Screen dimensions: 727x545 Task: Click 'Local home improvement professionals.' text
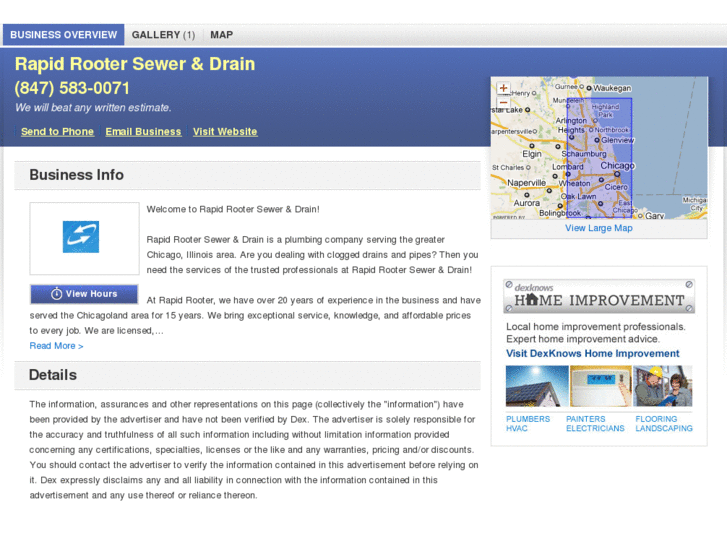pyautogui.click(x=595, y=327)
